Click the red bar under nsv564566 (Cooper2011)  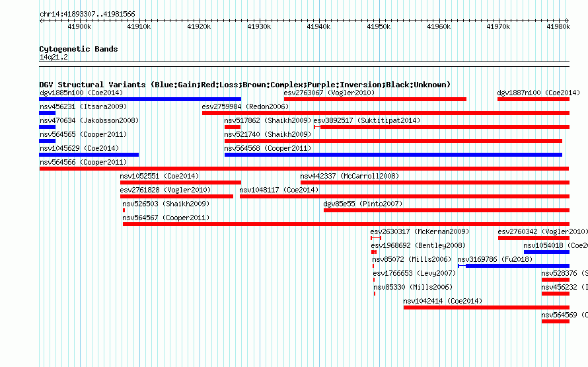tap(304, 169)
